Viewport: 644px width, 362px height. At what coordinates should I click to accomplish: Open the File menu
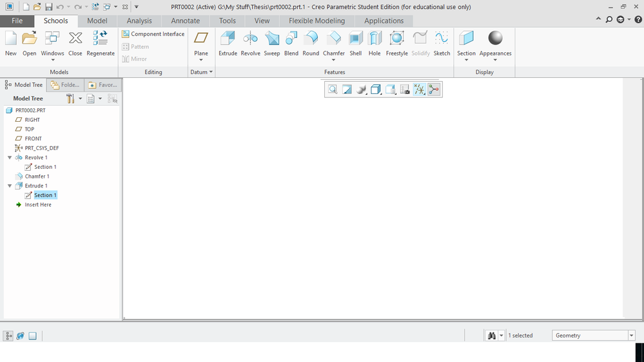(x=17, y=21)
